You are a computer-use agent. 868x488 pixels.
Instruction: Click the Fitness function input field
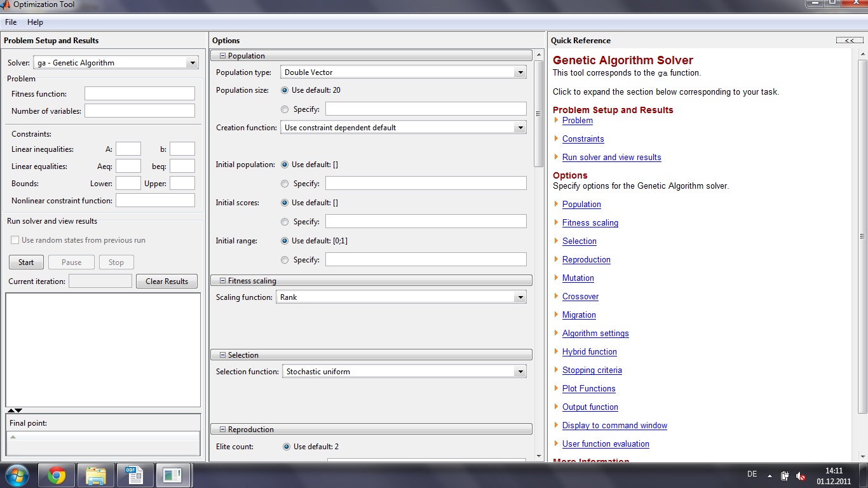click(140, 94)
